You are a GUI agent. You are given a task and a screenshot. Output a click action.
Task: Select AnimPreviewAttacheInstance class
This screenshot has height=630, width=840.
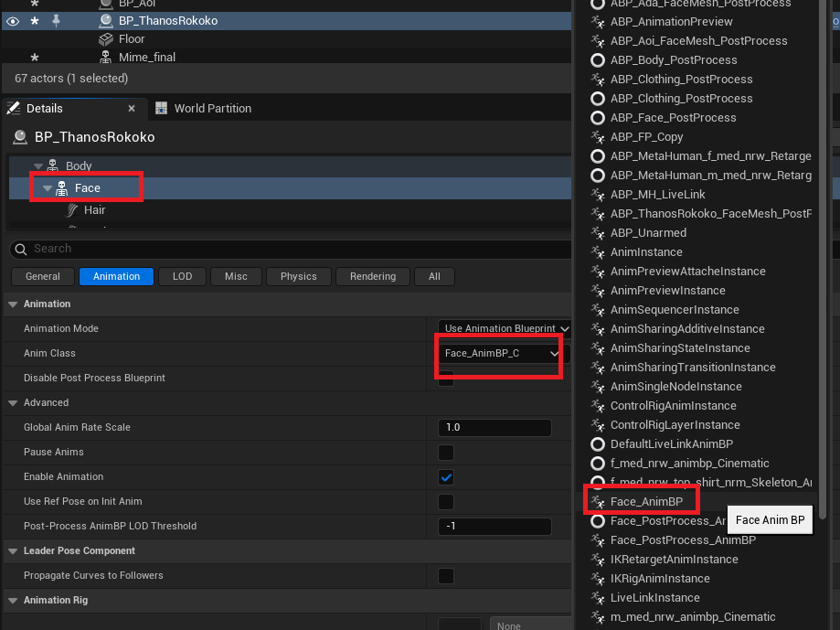pos(688,272)
